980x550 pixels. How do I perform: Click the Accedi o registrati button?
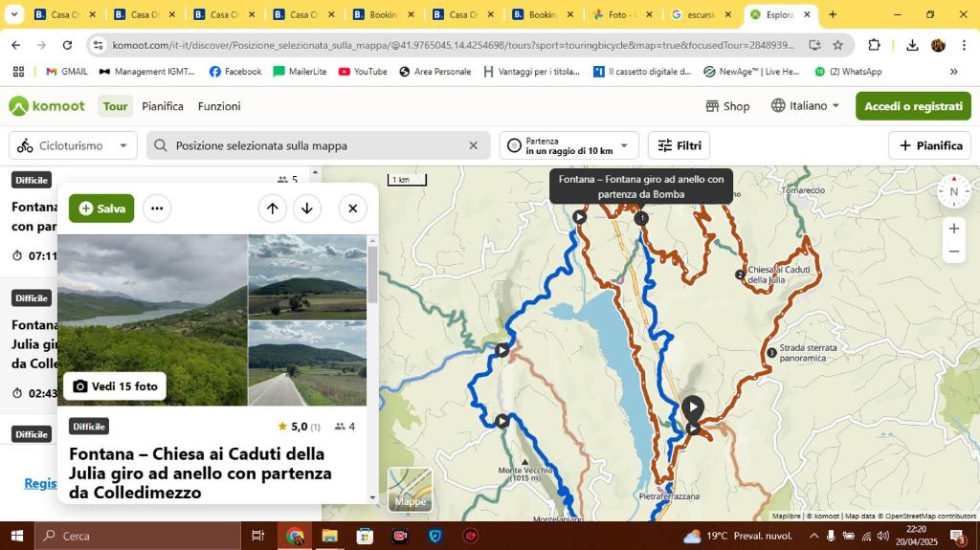(x=913, y=106)
